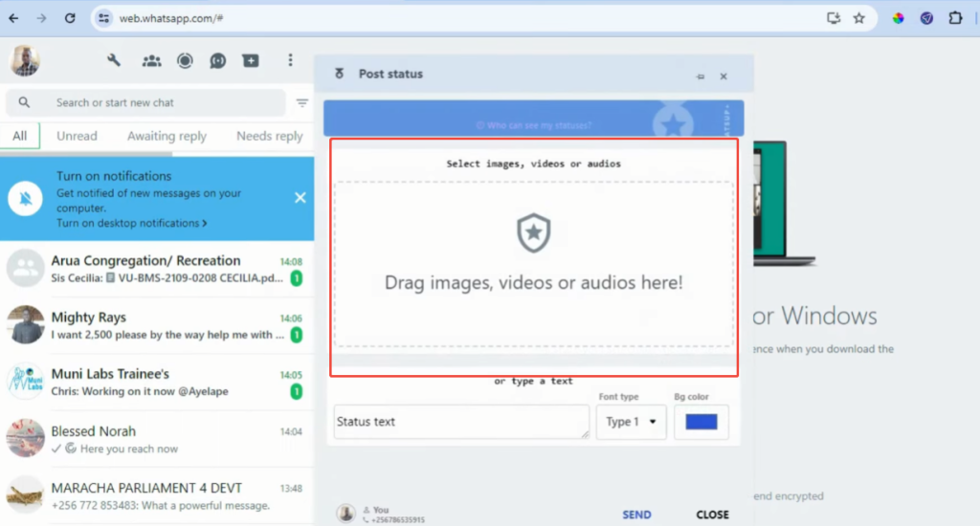Select the Needs reply tab
Viewport: 980px width, 526px height.
coord(269,136)
